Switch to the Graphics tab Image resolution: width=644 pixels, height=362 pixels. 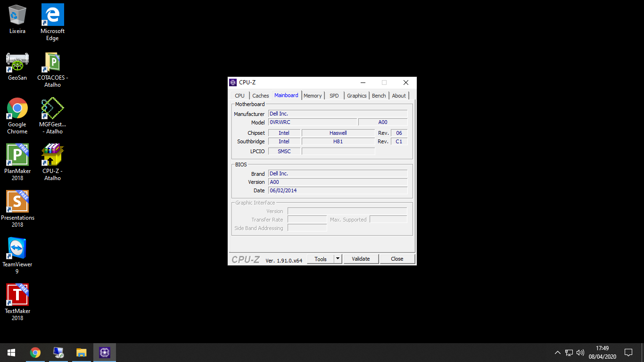(x=357, y=96)
